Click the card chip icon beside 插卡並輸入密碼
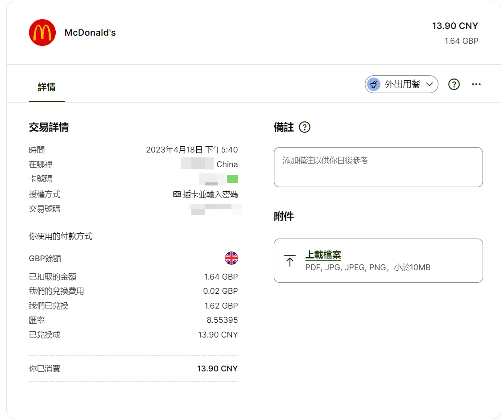This screenshot has height=420, width=504. tap(177, 194)
